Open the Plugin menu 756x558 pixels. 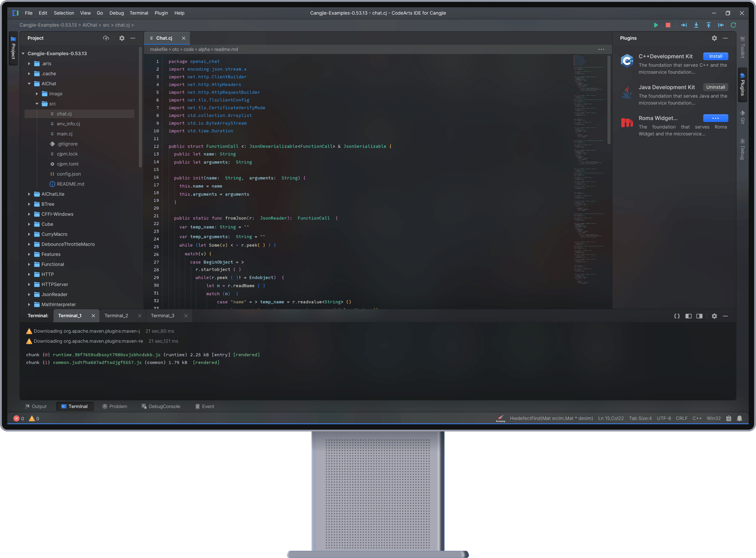(161, 13)
